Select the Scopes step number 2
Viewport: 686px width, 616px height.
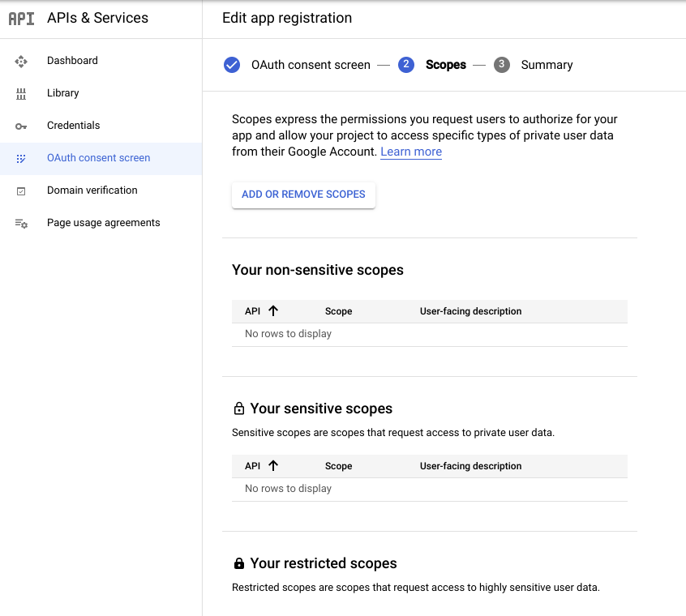[406, 65]
